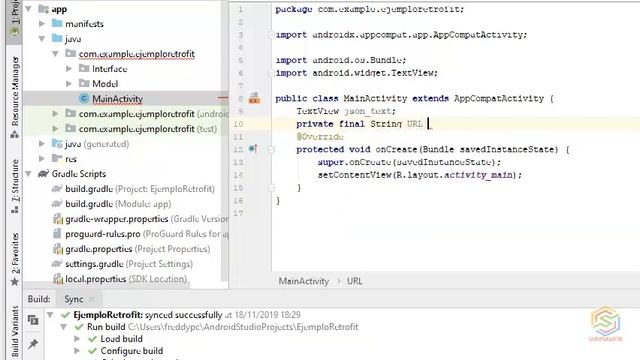640x360 pixels.
Task: Click the project tree horizontal scrollbar
Action: [107, 285]
